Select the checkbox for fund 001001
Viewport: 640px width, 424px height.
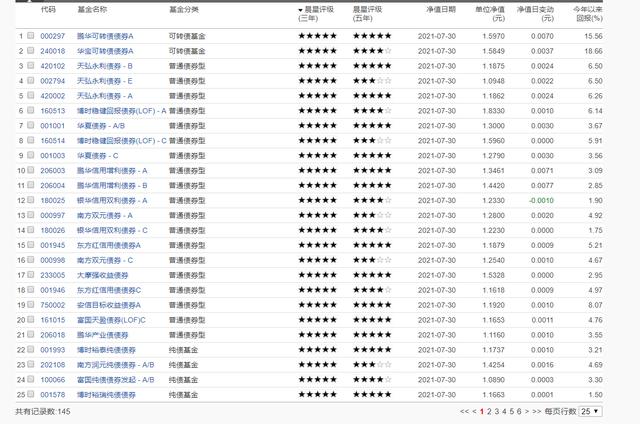pyautogui.click(x=31, y=125)
